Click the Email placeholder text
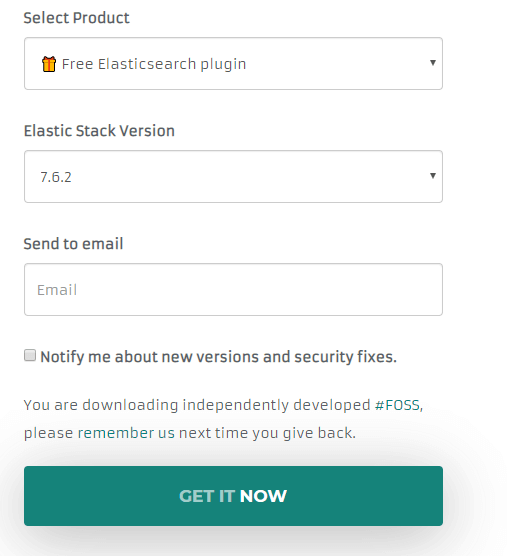 (x=57, y=290)
